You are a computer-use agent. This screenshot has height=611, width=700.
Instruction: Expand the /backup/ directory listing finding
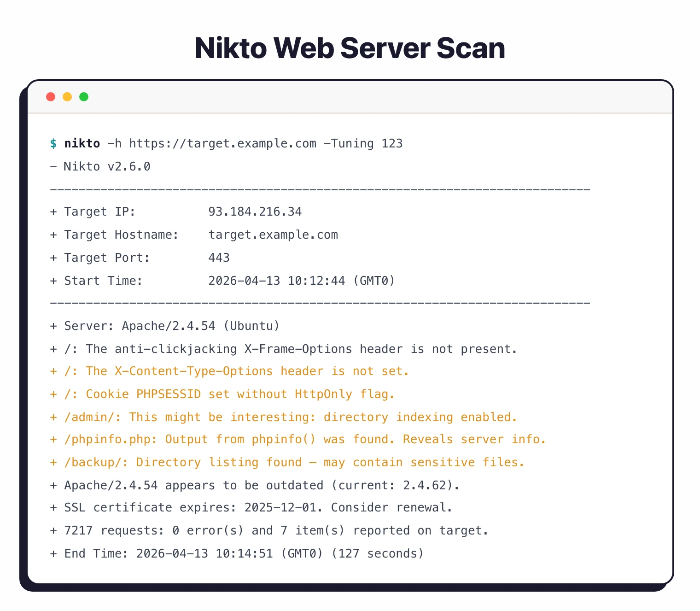287,462
